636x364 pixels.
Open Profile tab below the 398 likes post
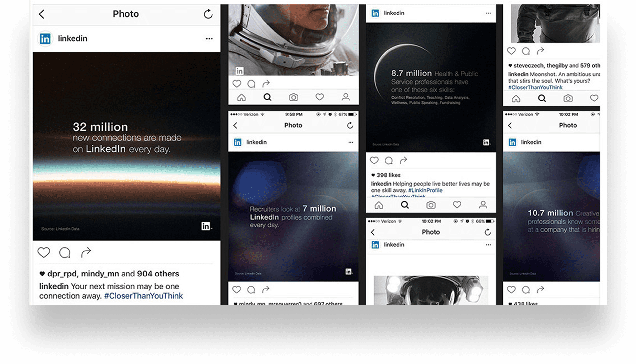coord(483,205)
